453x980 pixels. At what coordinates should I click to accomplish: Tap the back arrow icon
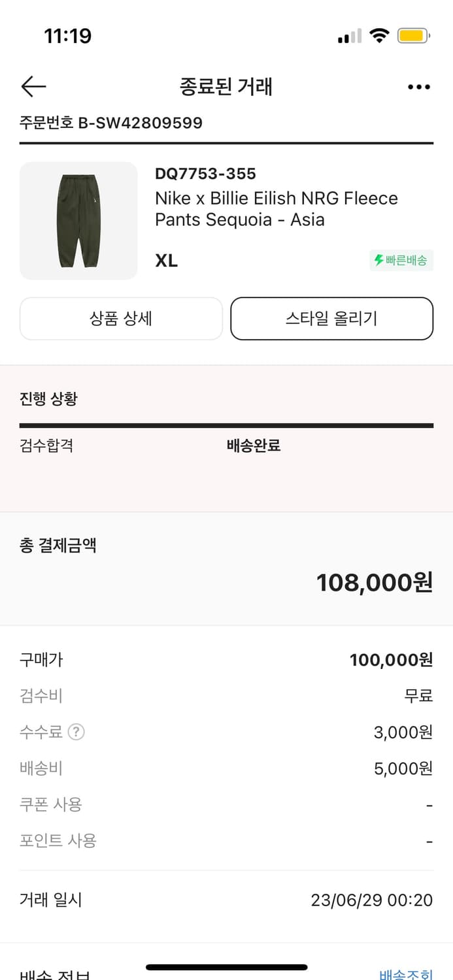point(33,87)
